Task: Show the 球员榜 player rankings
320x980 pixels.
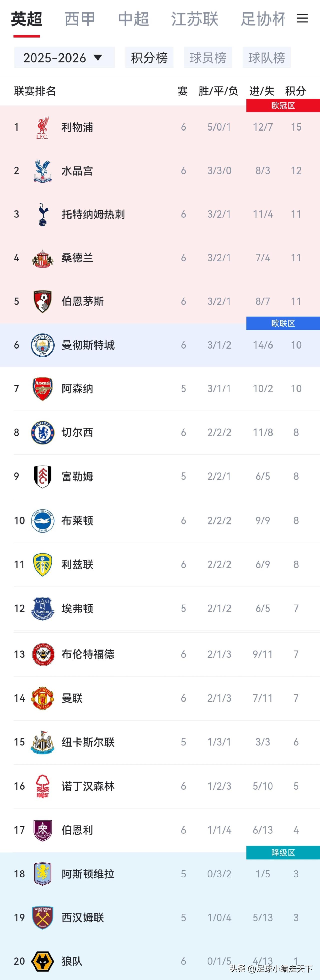Action: click(x=208, y=58)
